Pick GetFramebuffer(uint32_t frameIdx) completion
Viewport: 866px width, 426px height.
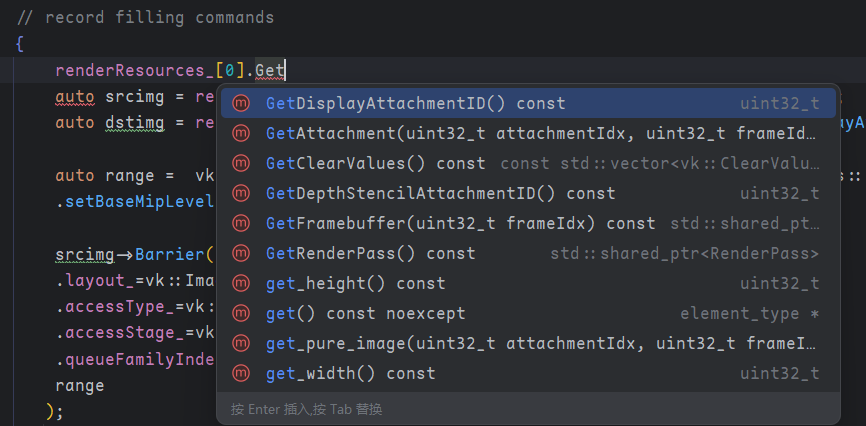click(x=460, y=223)
